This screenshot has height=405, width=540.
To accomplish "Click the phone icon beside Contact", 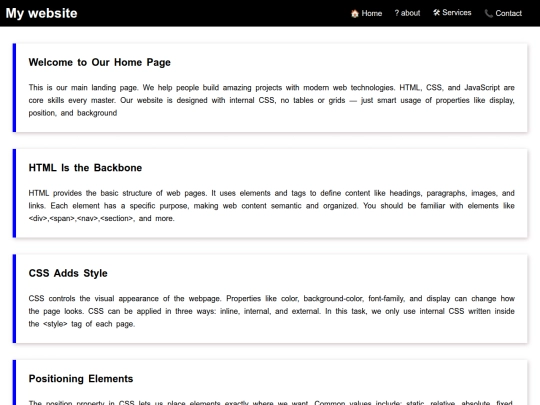I will point(488,13).
